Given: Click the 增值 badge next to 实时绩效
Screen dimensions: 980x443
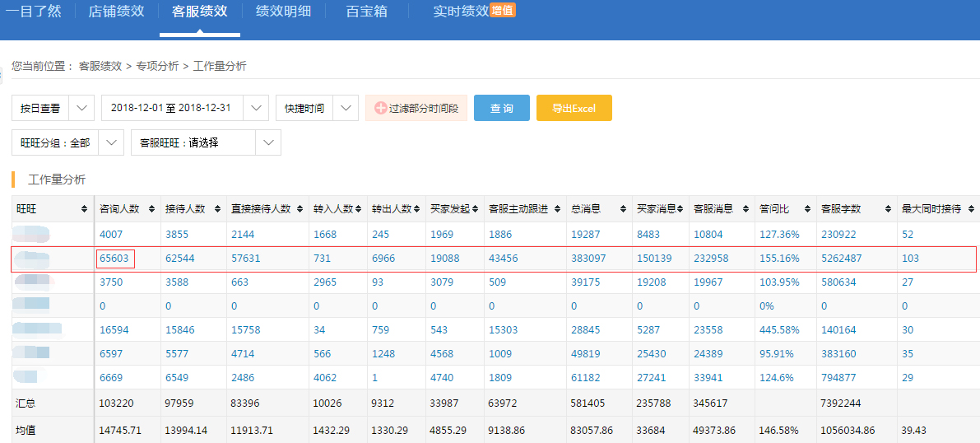Looking at the screenshot, I should [x=503, y=10].
